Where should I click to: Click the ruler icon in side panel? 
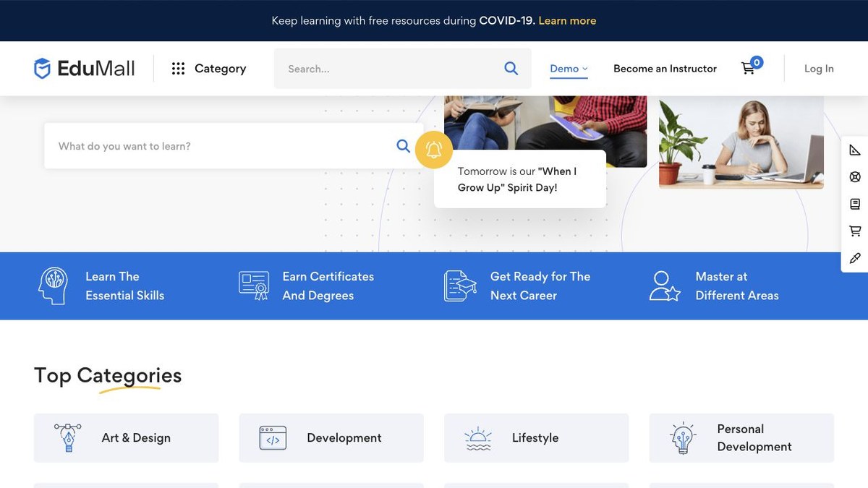pos(855,150)
